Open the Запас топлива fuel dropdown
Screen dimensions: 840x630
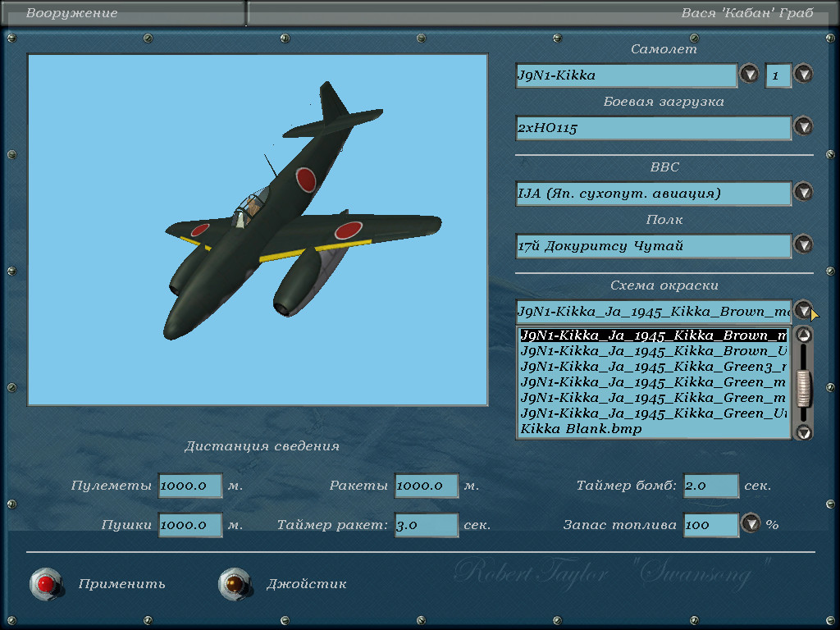click(751, 524)
